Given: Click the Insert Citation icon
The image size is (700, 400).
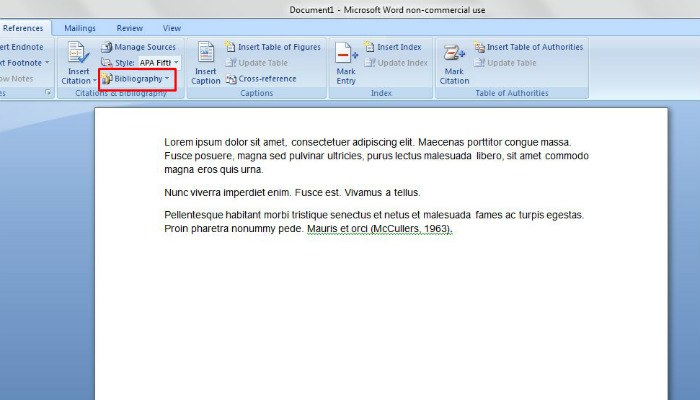Looking at the screenshot, I should pyautogui.click(x=79, y=53).
